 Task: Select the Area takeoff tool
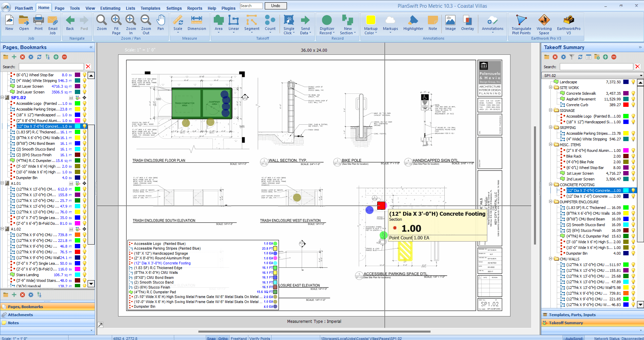(218, 23)
